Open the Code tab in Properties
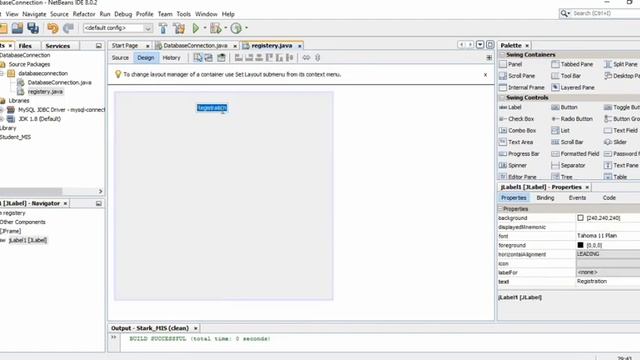 pos(609,198)
